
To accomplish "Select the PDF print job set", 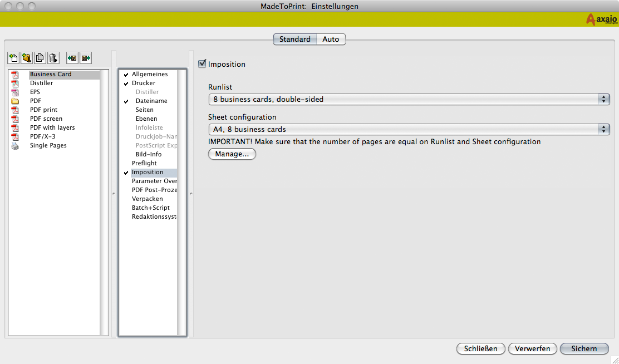I will coord(44,110).
